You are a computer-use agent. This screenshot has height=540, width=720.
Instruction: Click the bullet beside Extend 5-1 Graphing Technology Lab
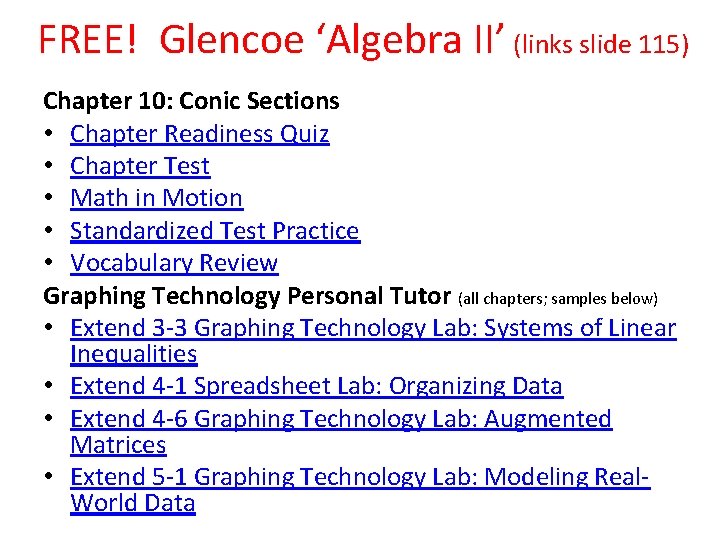[49, 476]
